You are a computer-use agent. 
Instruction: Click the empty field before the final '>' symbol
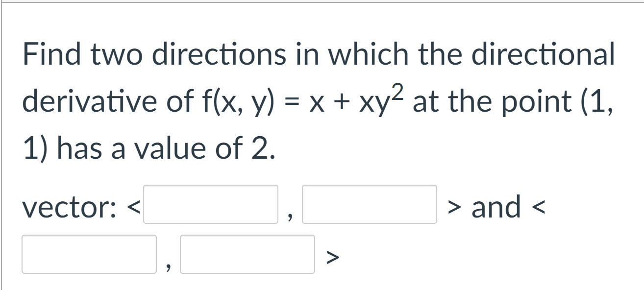pyautogui.click(x=248, y=254)
